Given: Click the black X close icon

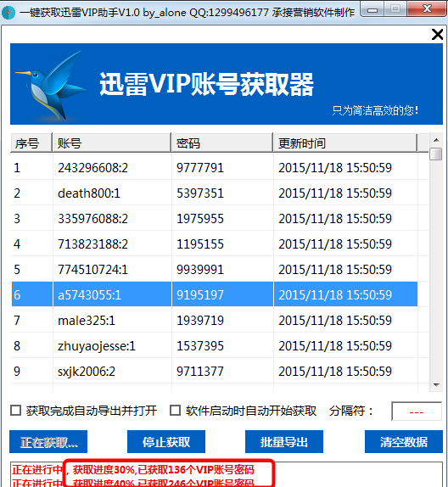Looking at the screenshot, I should pos(437,34).
